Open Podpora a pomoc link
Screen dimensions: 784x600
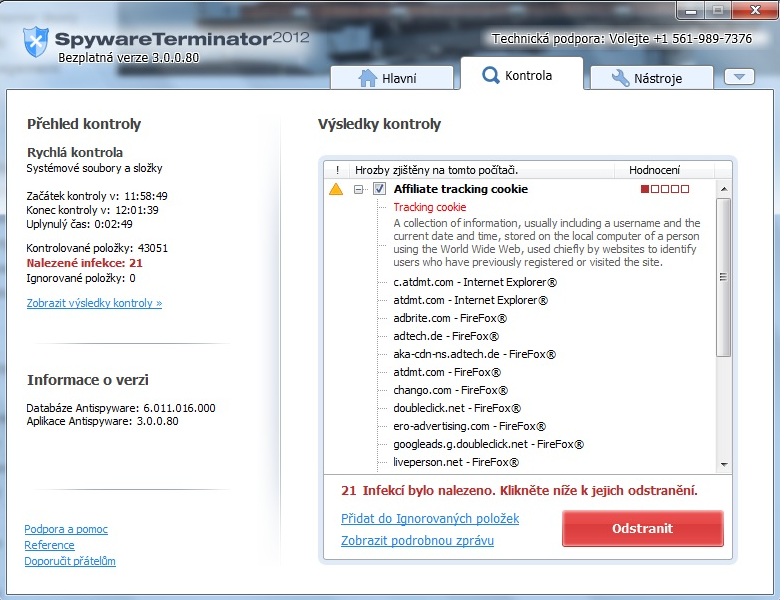coord(66,529)
